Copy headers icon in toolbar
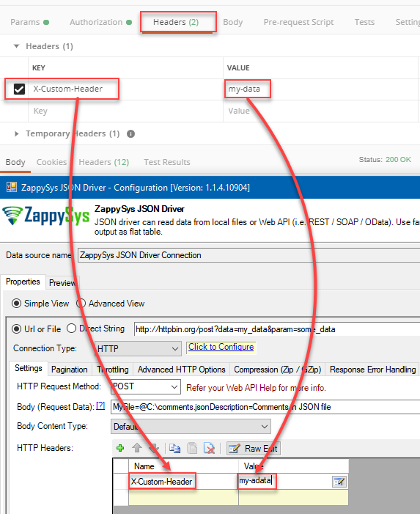This screenshot has width=420, height=514. (x=174, y=448)
